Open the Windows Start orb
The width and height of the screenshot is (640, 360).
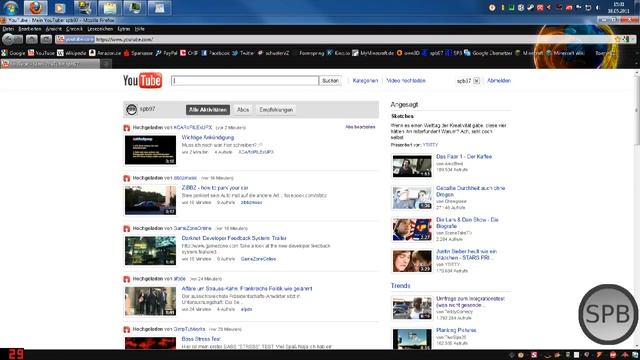pos(11,7)
